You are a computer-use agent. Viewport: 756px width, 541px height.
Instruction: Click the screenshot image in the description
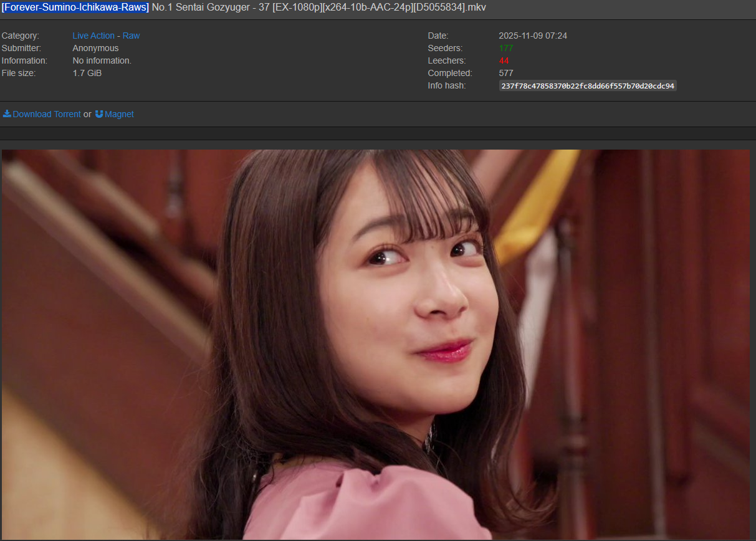click(376, 345)
